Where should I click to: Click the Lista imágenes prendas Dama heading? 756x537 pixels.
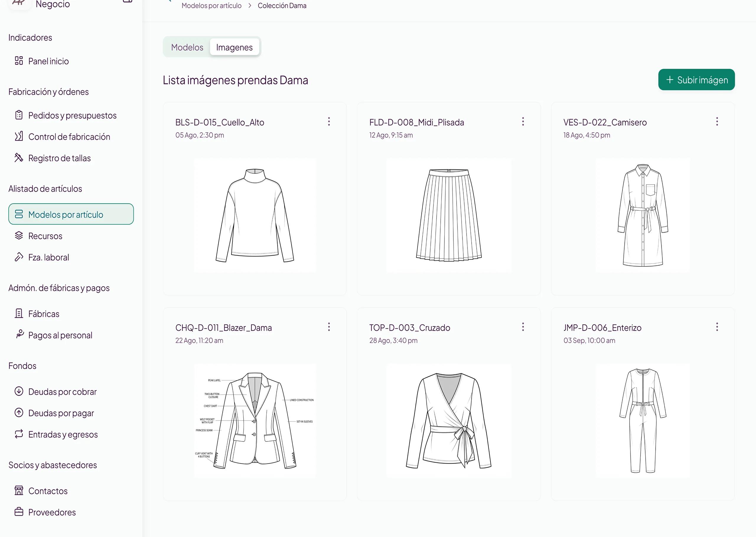point(235,80)
